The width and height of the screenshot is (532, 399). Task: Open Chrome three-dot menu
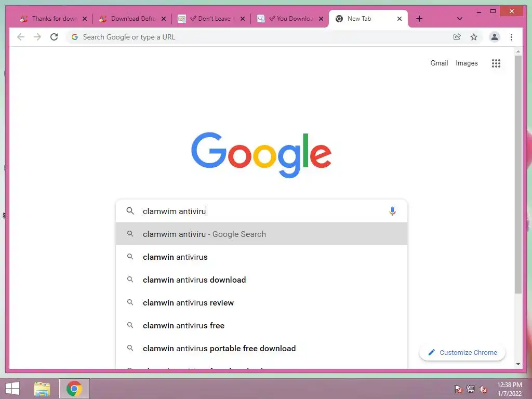(511, 37)
